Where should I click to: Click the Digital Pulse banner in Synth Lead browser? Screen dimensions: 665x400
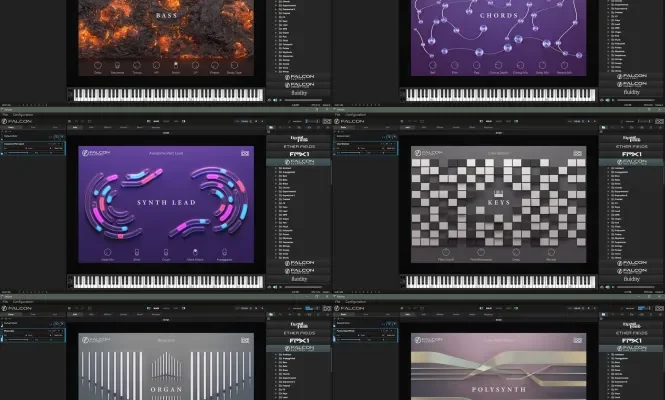pos(299,136)
